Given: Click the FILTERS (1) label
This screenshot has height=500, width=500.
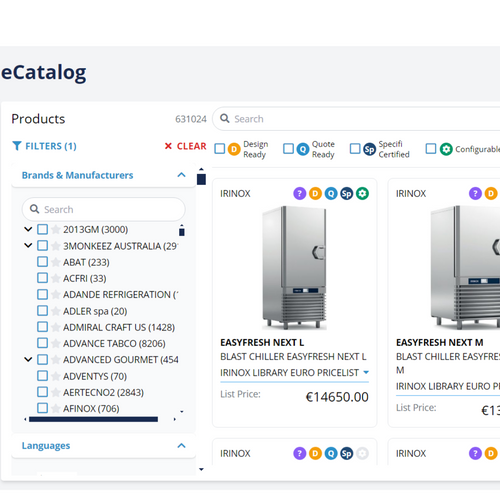Looking at the screenshot, I should point(51,146).
